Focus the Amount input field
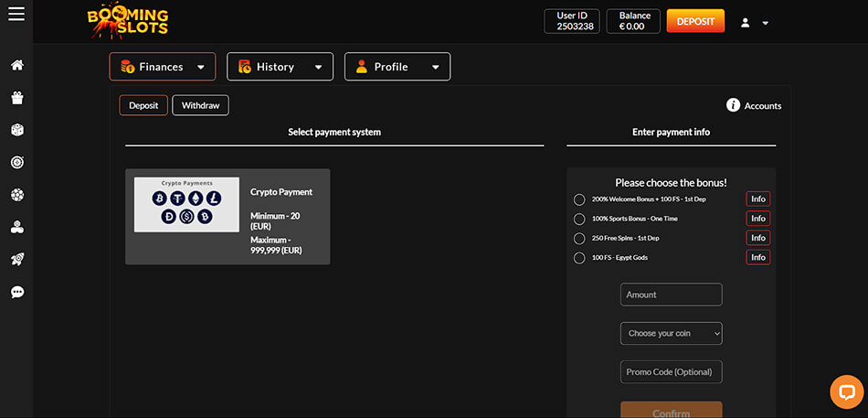 click(671, 295)
